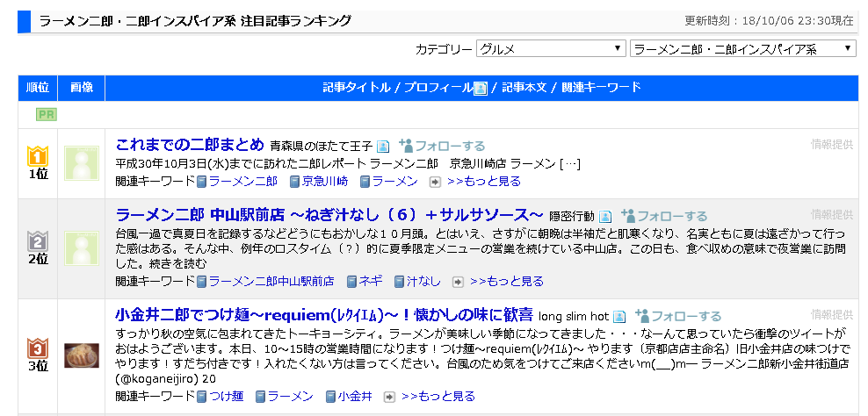
Task: Click the green PR badge
Action: point(47,114)
